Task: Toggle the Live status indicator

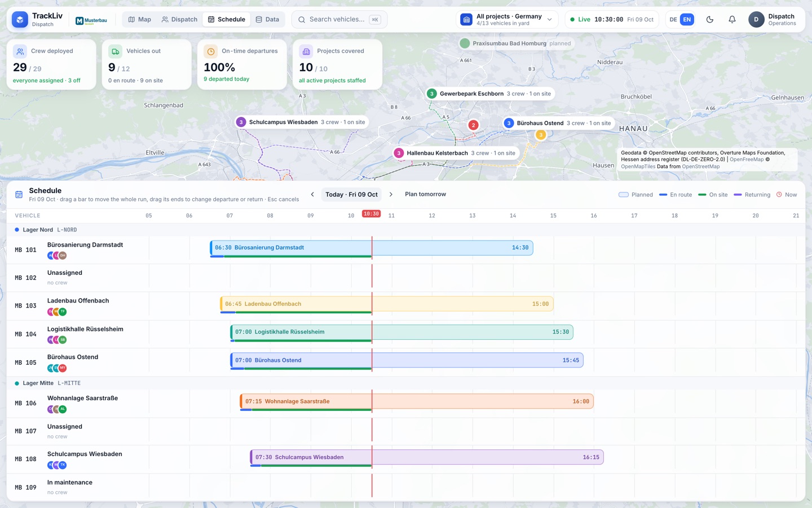Action: point(612,19)
